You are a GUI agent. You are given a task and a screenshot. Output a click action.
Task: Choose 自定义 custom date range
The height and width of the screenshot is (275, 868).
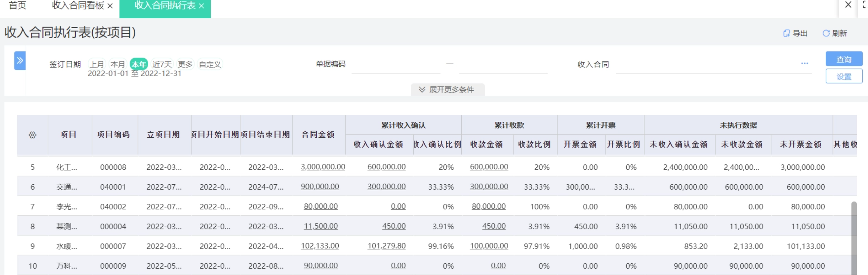tap(210, 64)
